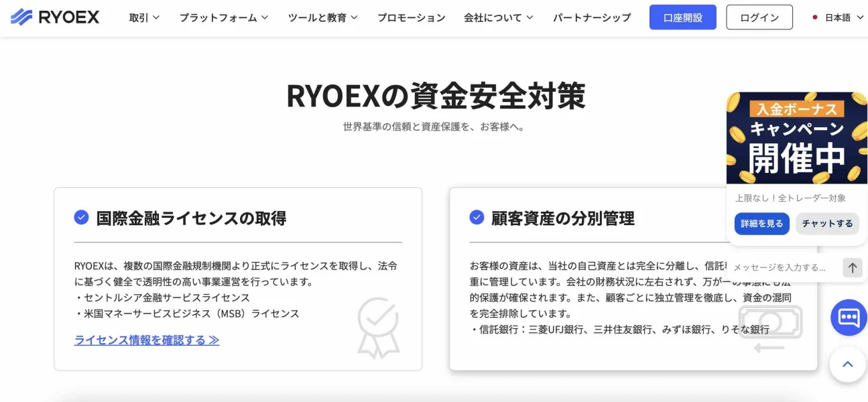Screen dimensions: 868x402
Task: Click the red dot language flag icon
Action: click(815, 18)
